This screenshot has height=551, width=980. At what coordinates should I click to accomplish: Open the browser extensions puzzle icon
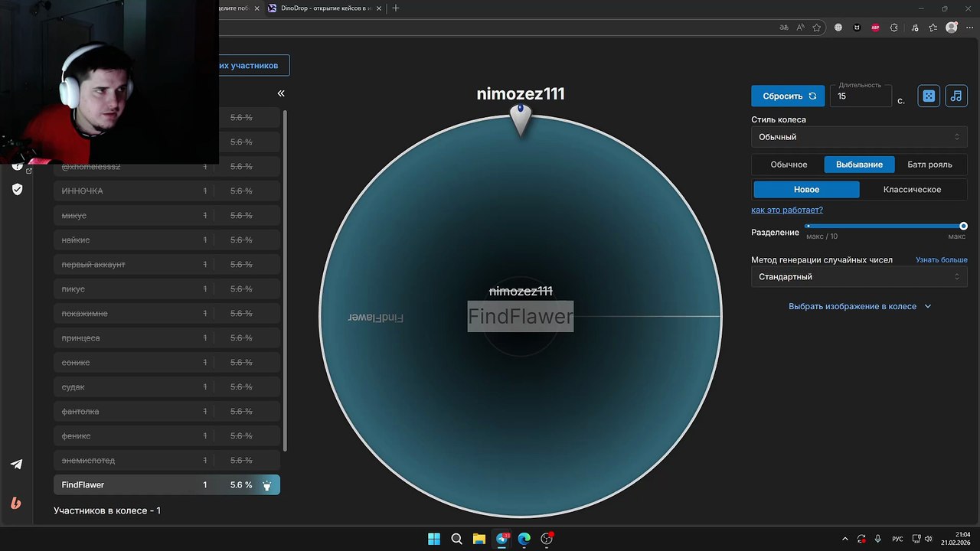point(895,28)
